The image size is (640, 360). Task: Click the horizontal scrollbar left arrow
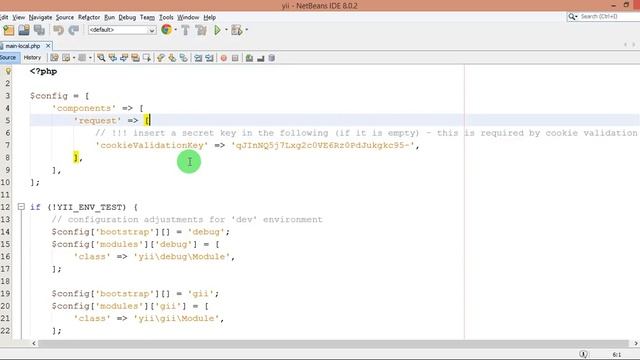tap(34, 343)
